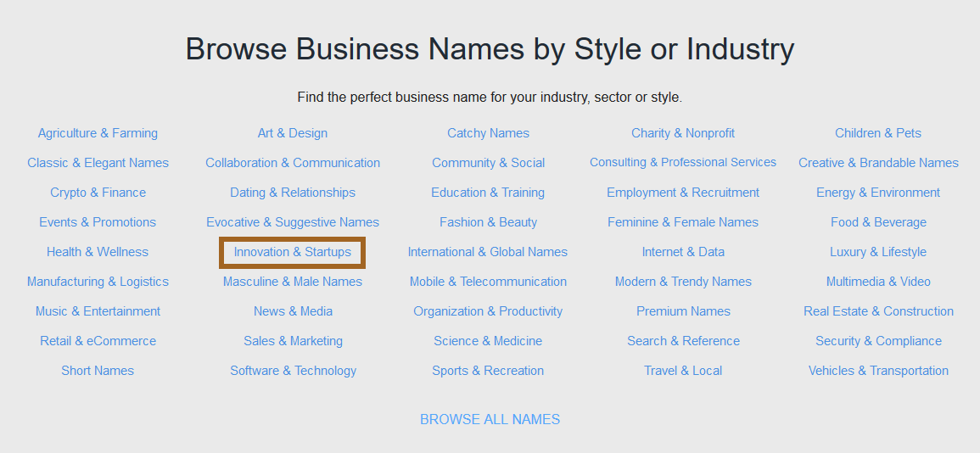Screen dimensions: 980x453
Task: Browse Catchy Names
Action: [x=488, y=133]
